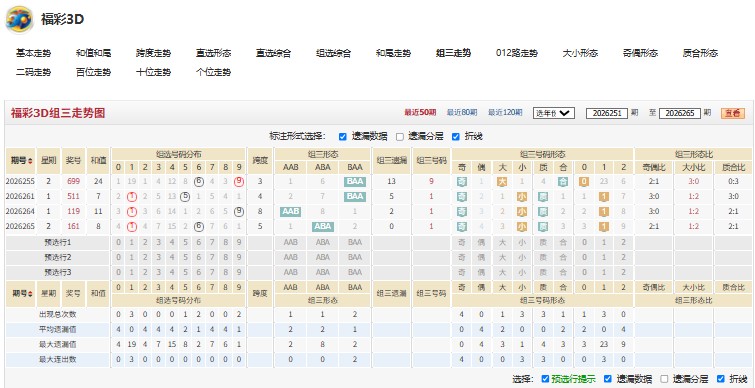Image resolution: width=755 pixels, height=388 pixels.
Task: Click period number 2026261
Action: 19,196
